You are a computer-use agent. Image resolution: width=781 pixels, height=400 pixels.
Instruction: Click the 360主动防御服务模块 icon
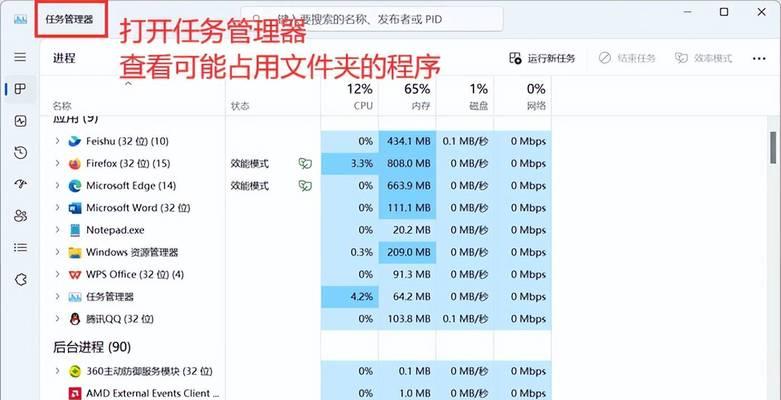pos(75,371)
